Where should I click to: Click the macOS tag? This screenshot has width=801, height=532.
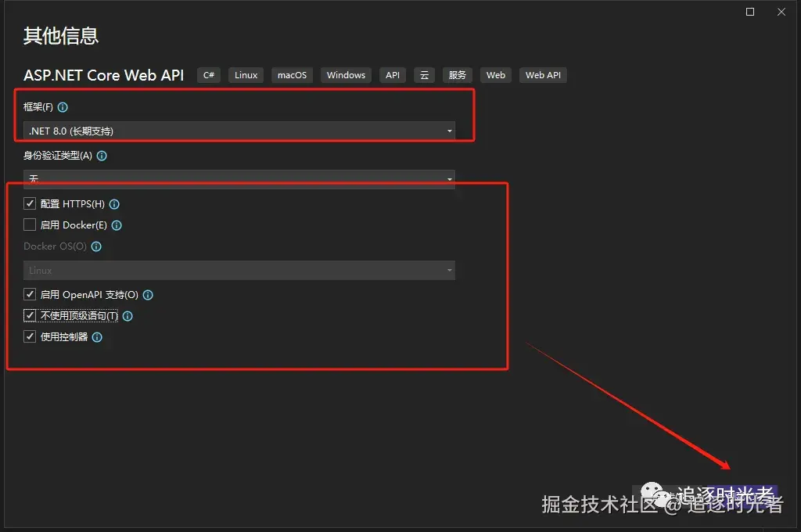pos(293,75)
